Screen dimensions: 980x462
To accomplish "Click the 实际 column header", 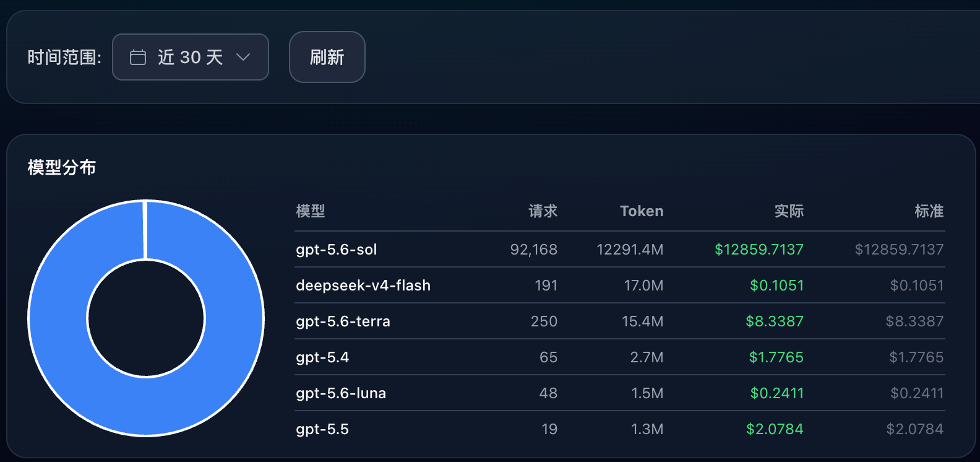I will click(x=789, y=211).
